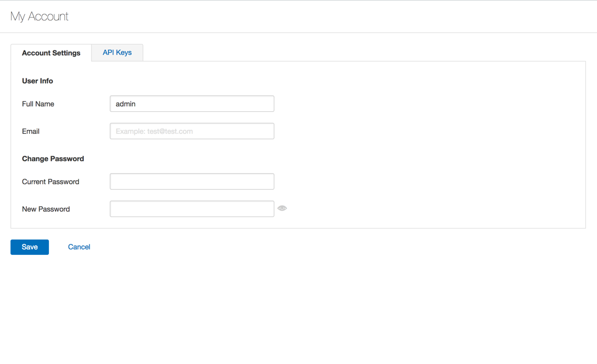Screen dimensions: 597x364
Task: Place cursor on the 'admin' text value
Action: point(126,104)
